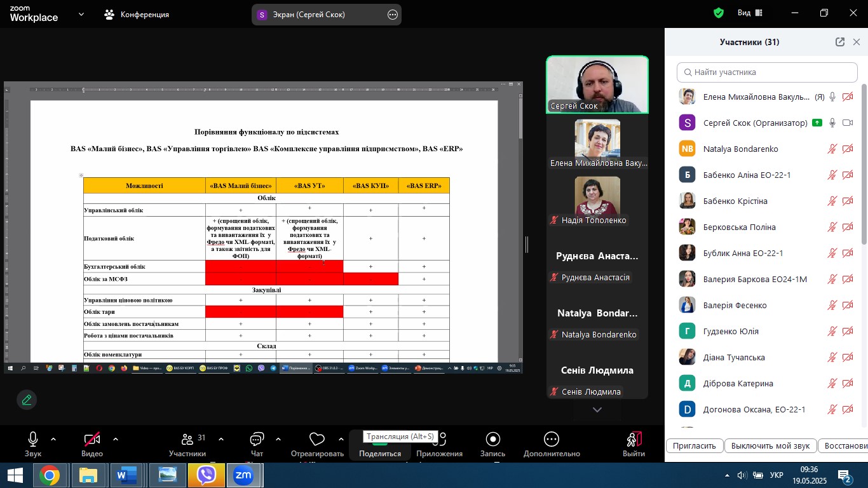Expand the arrow next to Участники

(x=221, y=439)
